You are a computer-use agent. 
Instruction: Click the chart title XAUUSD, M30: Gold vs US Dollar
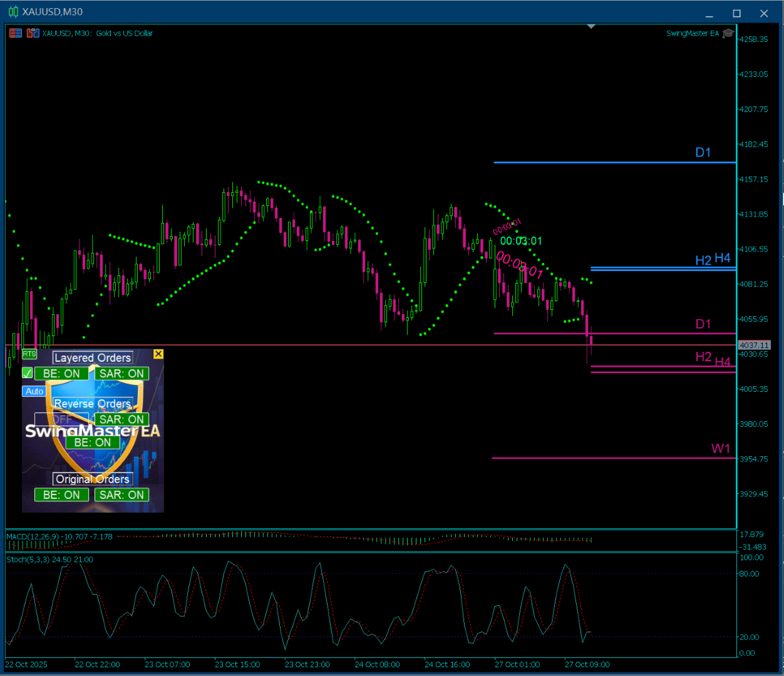[97, 33]
